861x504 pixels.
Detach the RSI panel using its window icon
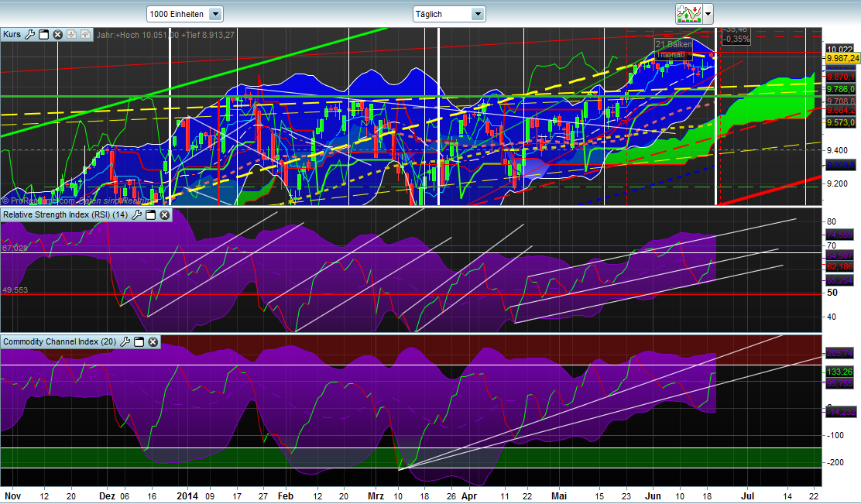pyautogui.click(x=150, y=214)
